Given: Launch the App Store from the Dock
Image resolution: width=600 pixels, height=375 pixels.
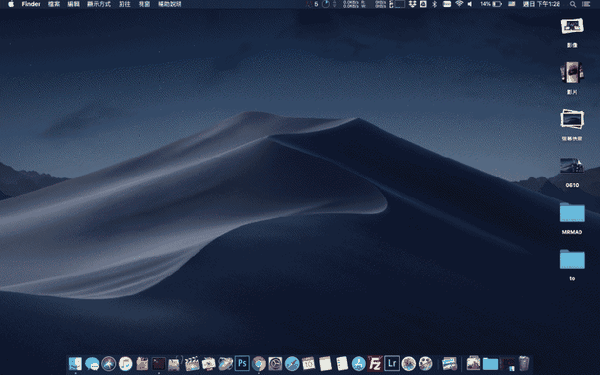Looking at the screenshot, I should (359, 363).
